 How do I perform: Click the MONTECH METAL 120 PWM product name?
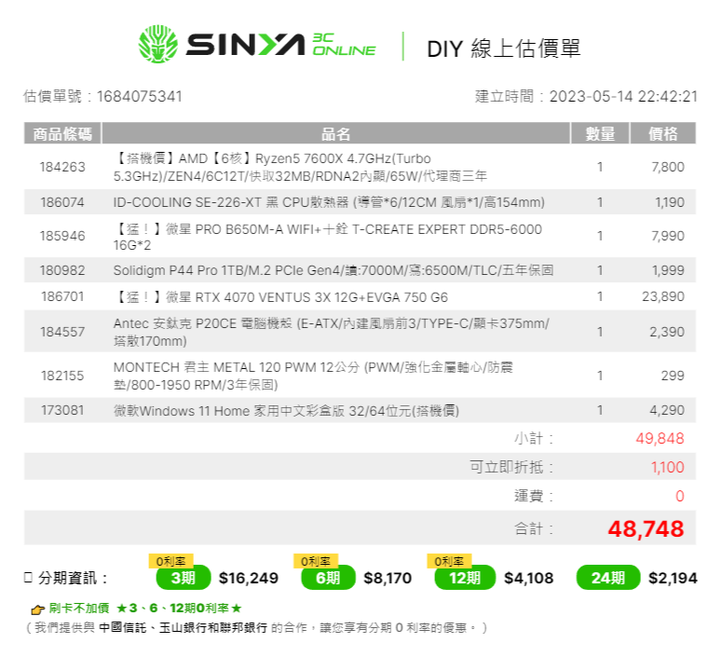point(313,376)
